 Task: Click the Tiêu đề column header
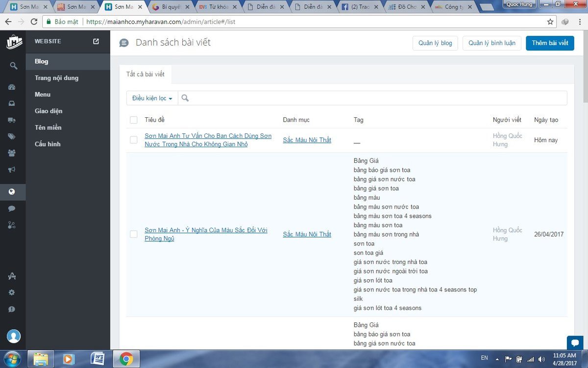[155, 120]
